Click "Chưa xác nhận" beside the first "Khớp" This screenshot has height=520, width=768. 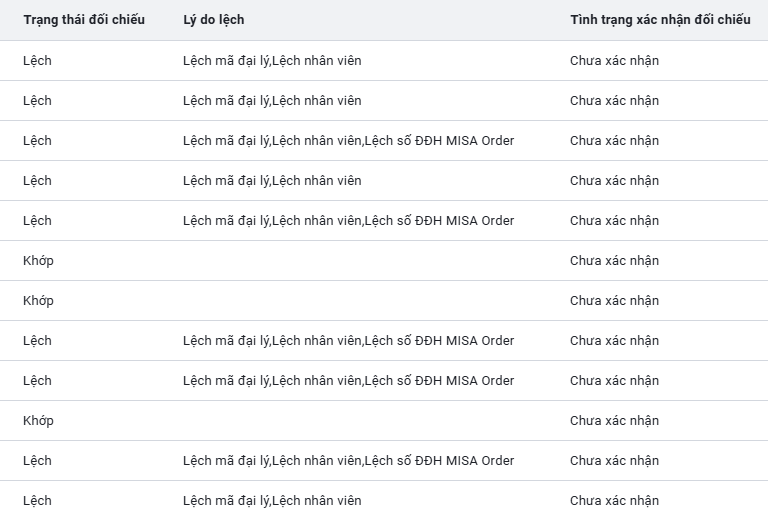[614, 260]
